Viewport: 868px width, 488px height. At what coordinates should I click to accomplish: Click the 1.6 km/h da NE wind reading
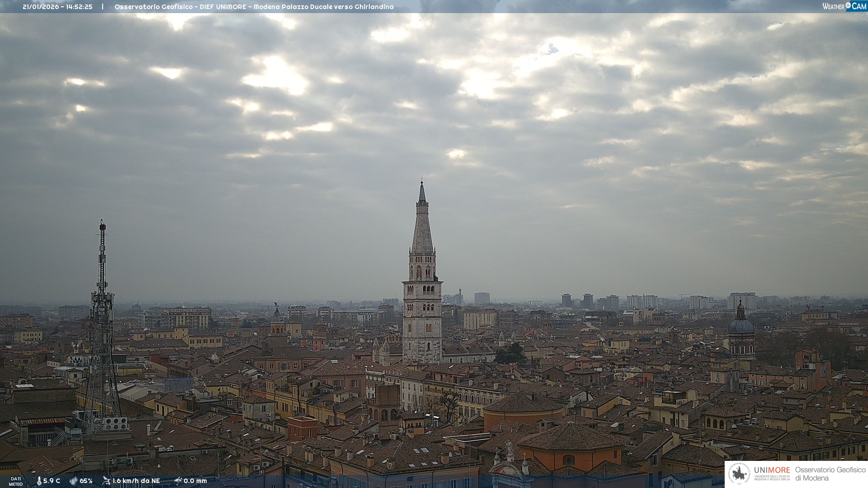tap(136, 481)
